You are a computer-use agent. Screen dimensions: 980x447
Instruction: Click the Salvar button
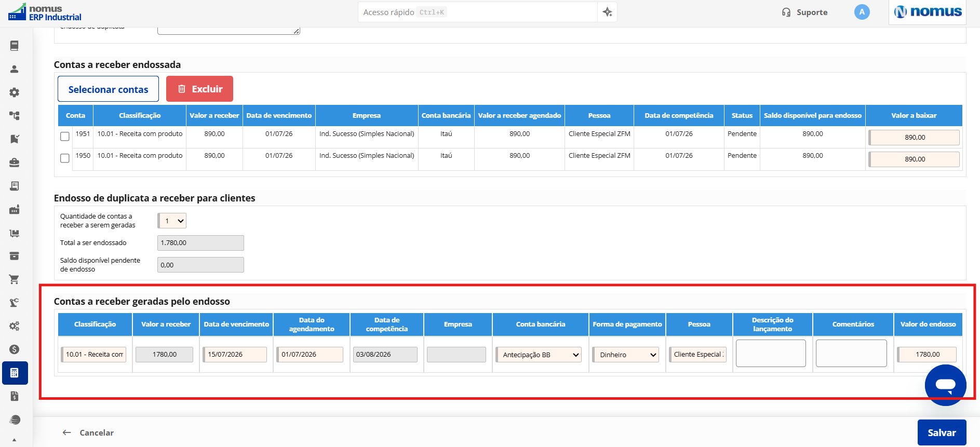(x=942, y=432)
